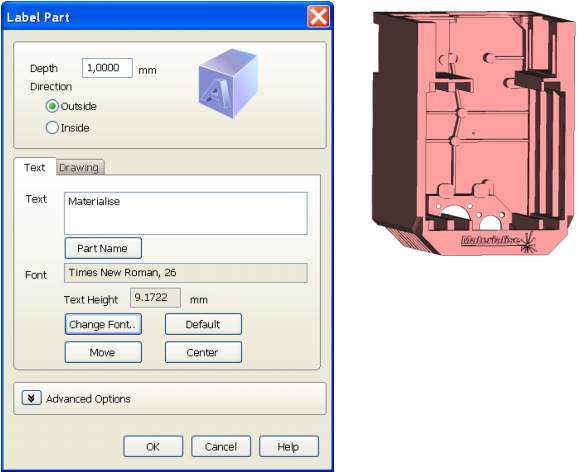Viewport: 580px width, 472px height.
Task: Click the green point marker on the model
Action: coord(473,133)
